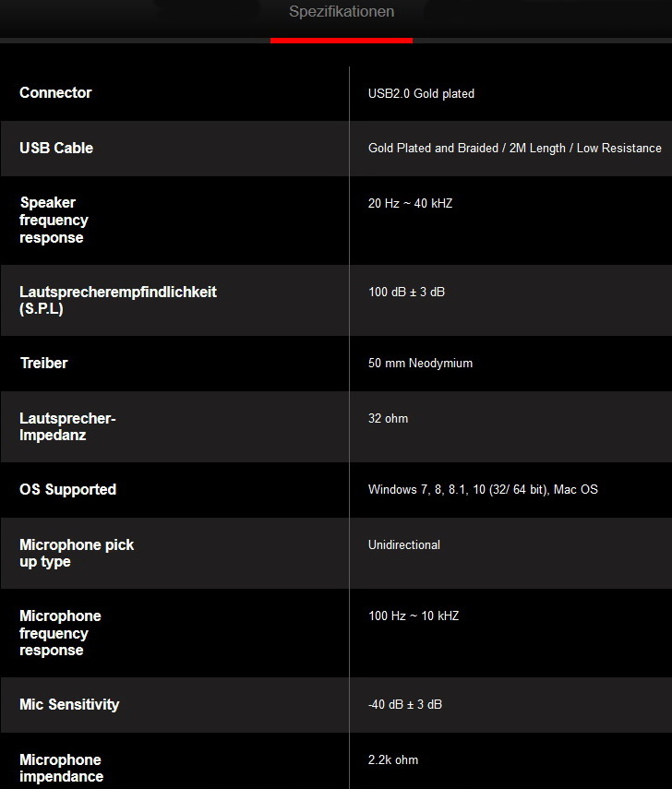Image resolution: width=672 pixels, height=789 pixels.
Task: Click the Treiber row label
Action: pyautogui.click(x=44, y=363)
